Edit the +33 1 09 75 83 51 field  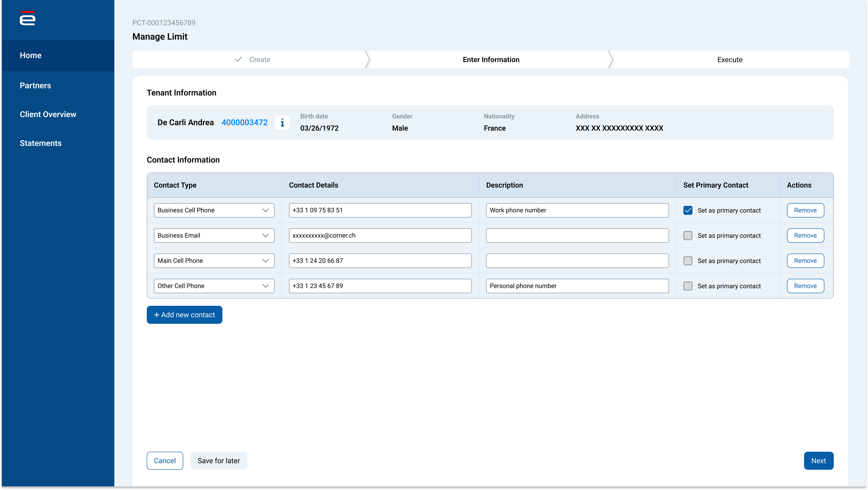380,210
